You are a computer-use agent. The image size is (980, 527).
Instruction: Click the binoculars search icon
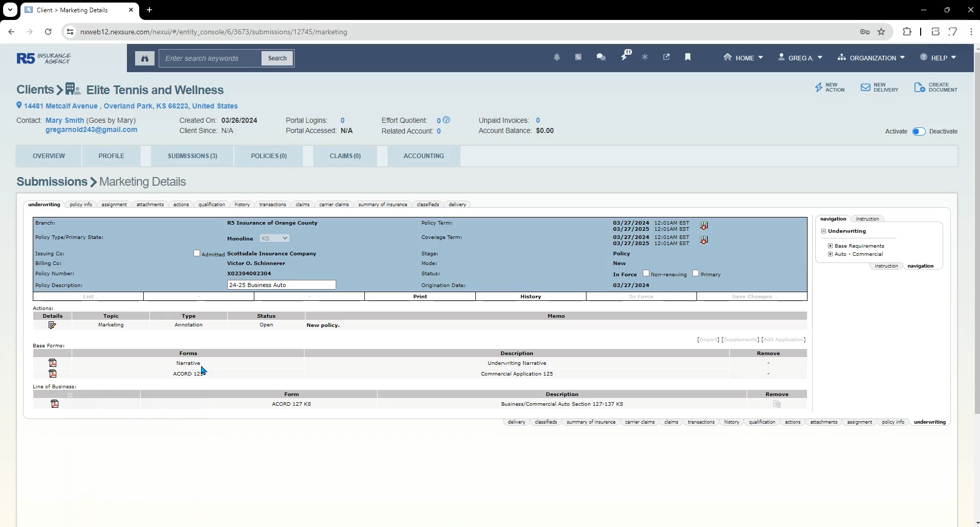[x=145, y=58]
